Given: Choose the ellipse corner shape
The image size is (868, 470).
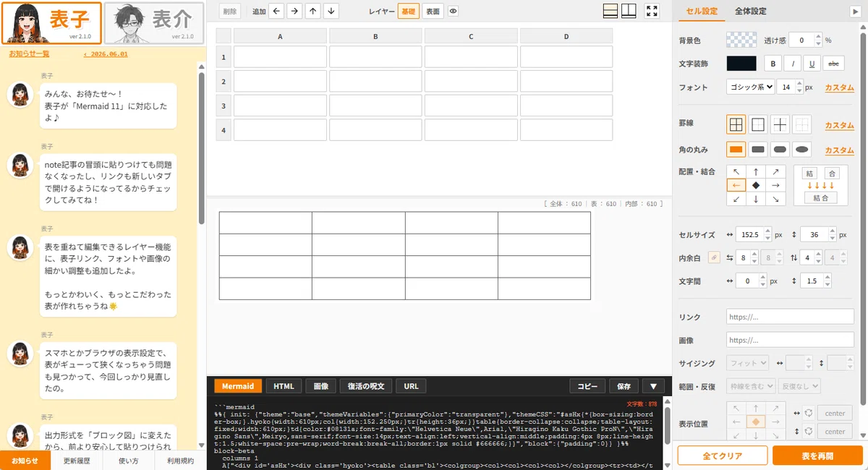Looking at the screenshot, I should click(x=801, y=150).
